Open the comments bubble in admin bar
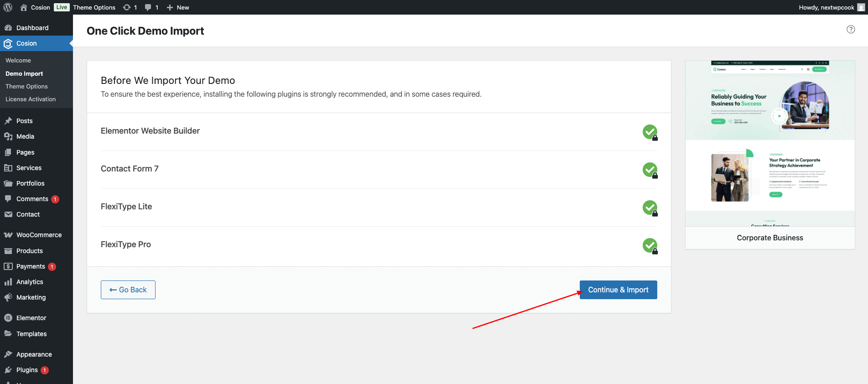 (x=148, y=7)
